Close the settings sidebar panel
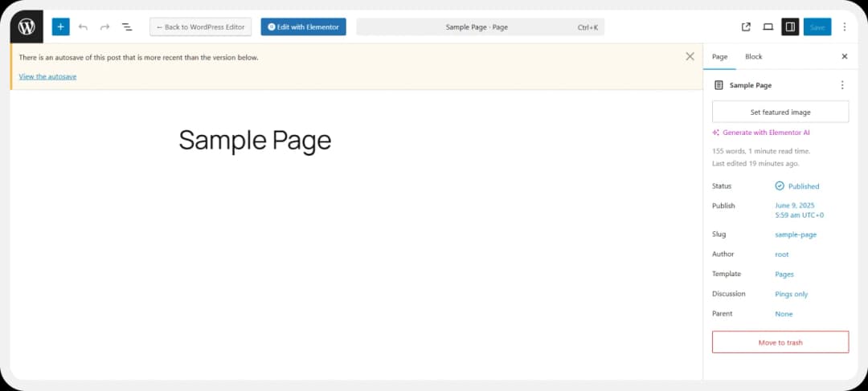Viewport: 868px width, 391px height. (844, 56)
